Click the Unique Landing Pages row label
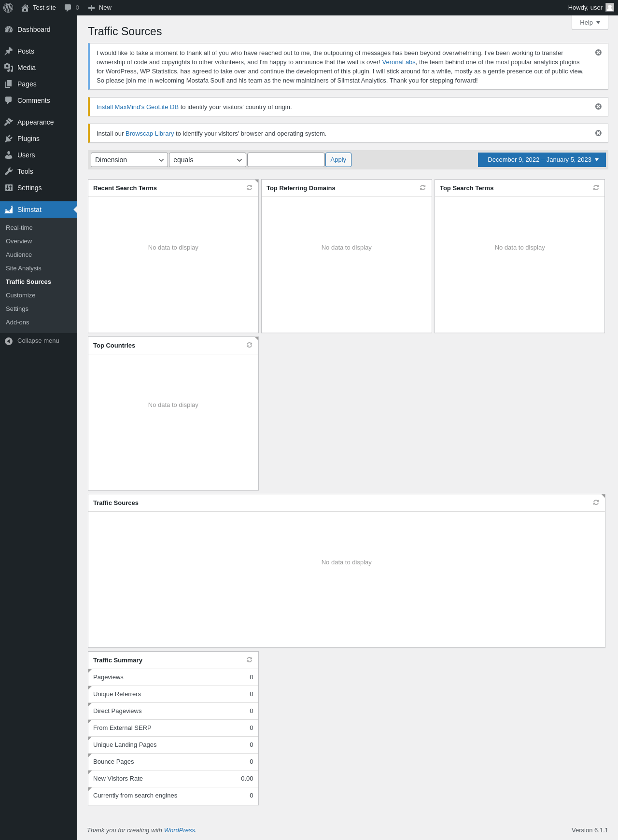The width and height of the screenshot is (618, 840). [x=125, y=745]
